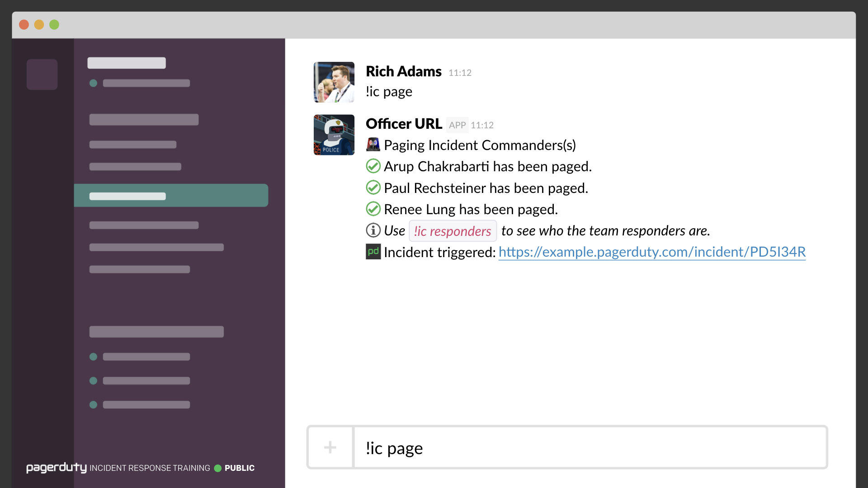Click the '!ic responders' command snippet
Viewport: 868px width, 488px height.
[453, 231]
